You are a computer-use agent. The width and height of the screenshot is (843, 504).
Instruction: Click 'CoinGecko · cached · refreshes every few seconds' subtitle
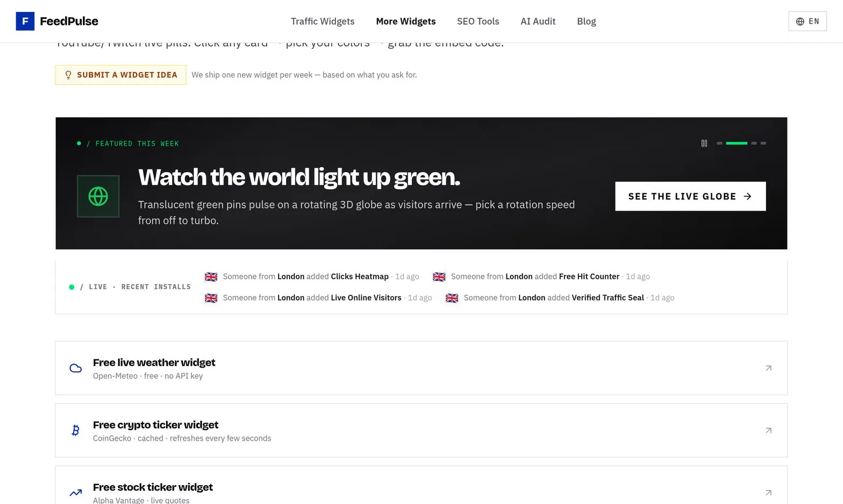(x=182, y=438)
